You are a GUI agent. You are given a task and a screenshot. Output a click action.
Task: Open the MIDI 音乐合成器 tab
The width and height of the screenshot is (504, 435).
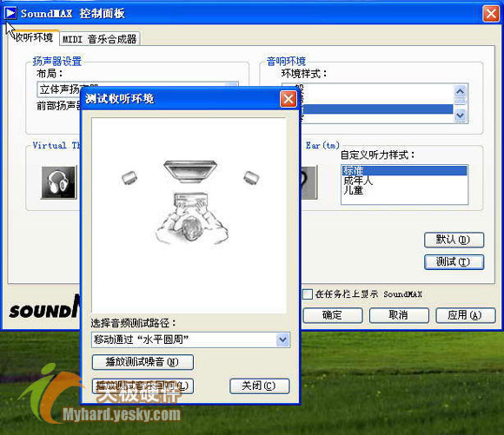[100, 39]
